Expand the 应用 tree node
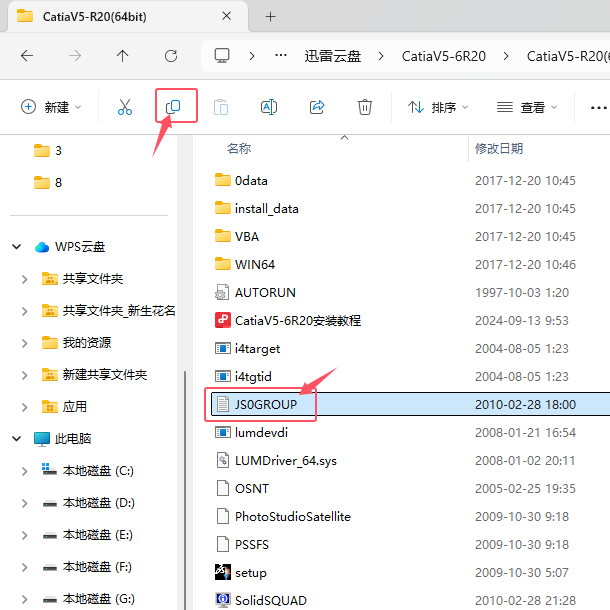Viewport: 610px width, 610px height. [25, 407]
